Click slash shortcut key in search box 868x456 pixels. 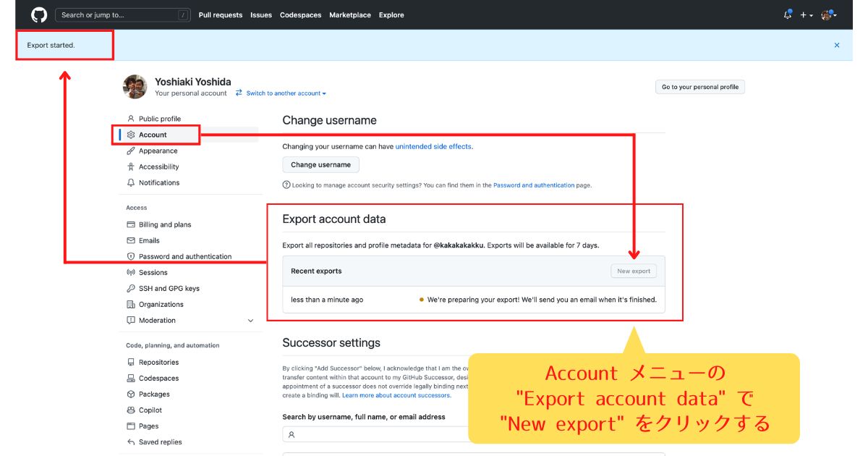pos(184,15)
